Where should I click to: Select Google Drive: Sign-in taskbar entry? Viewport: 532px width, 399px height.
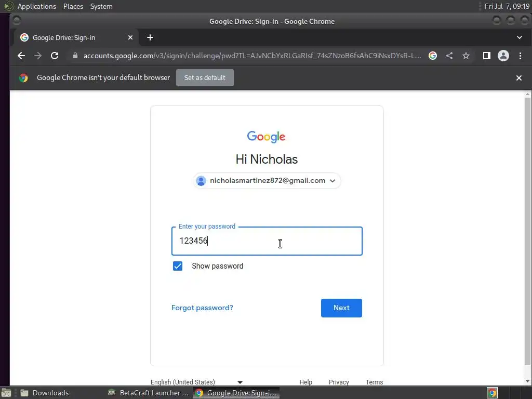pyautogui.click(x=236, y=393)
